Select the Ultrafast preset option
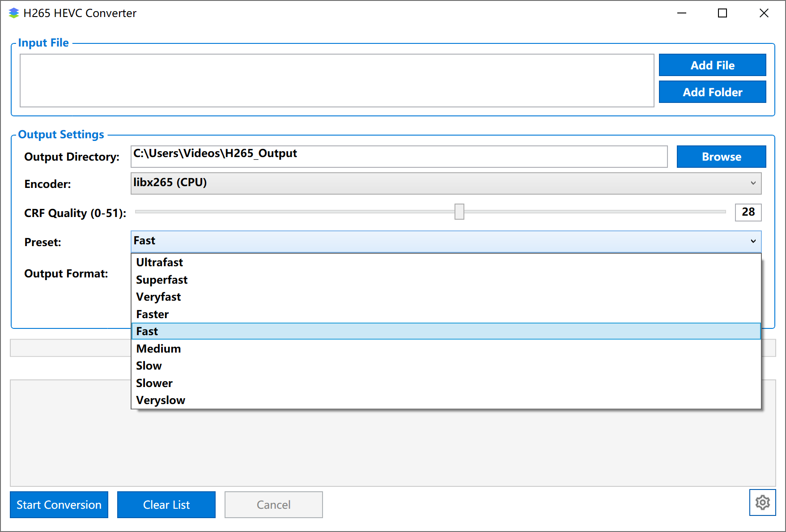786x532 pixels. pyautogui.click(x=160, y=262)
